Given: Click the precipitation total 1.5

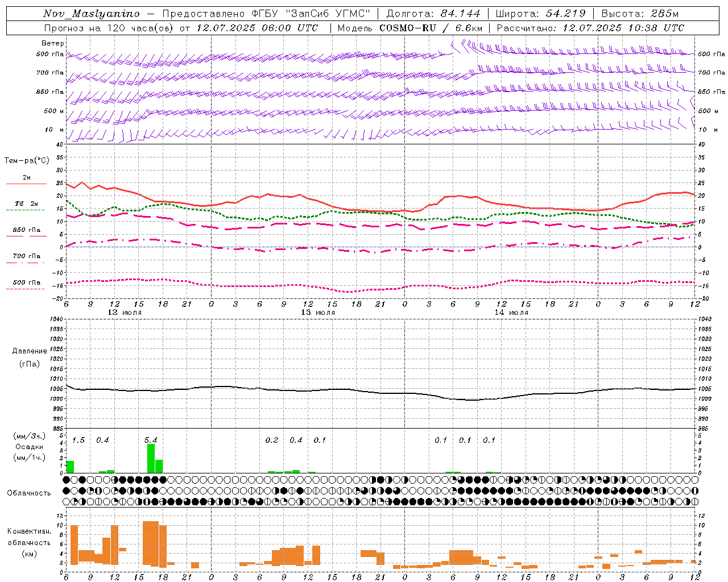Looking at the screenshot, I should (x=78, y=440).
